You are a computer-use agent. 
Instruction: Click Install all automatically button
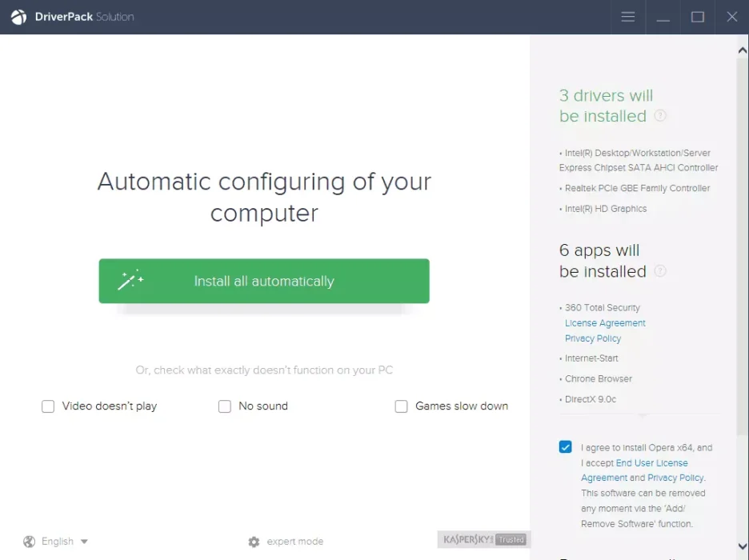(264, 281)
